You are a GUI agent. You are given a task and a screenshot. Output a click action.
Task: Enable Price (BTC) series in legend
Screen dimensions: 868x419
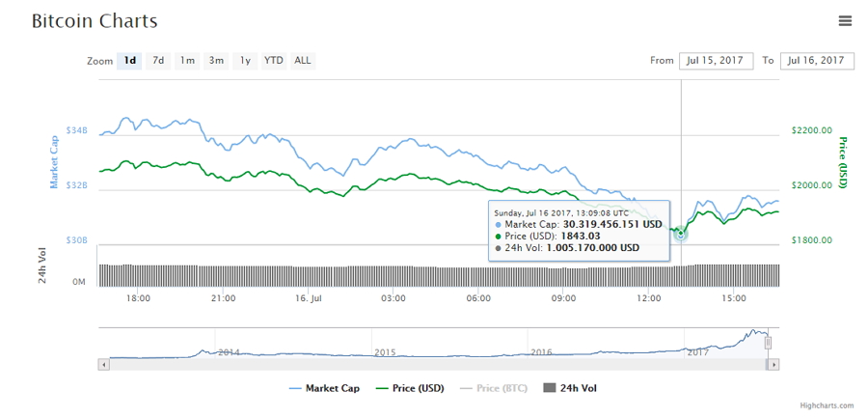(494, 388)
